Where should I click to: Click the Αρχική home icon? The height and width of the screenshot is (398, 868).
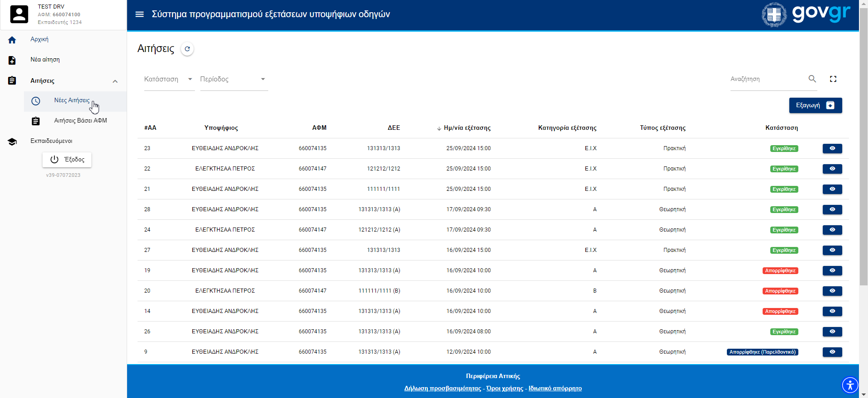pos(12,40)
